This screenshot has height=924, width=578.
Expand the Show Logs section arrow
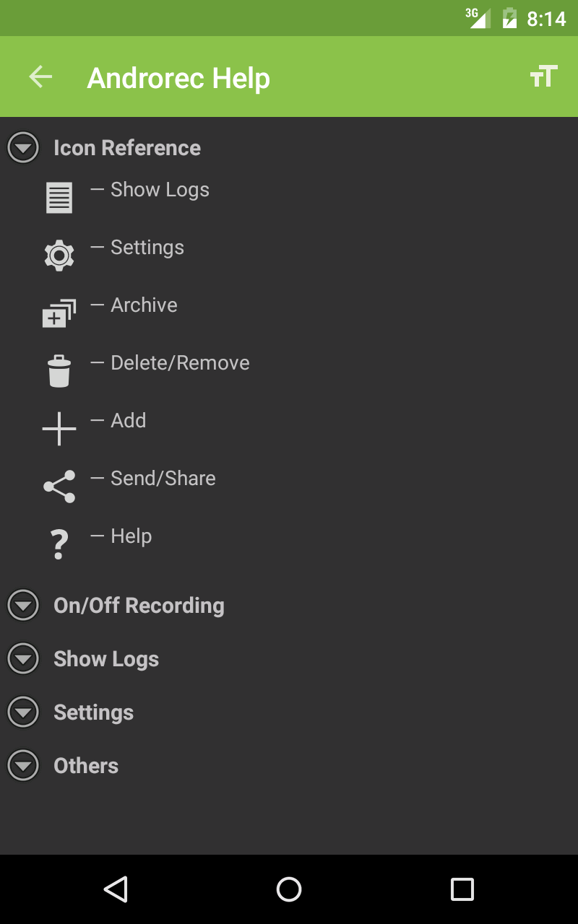tap(23, 659)
